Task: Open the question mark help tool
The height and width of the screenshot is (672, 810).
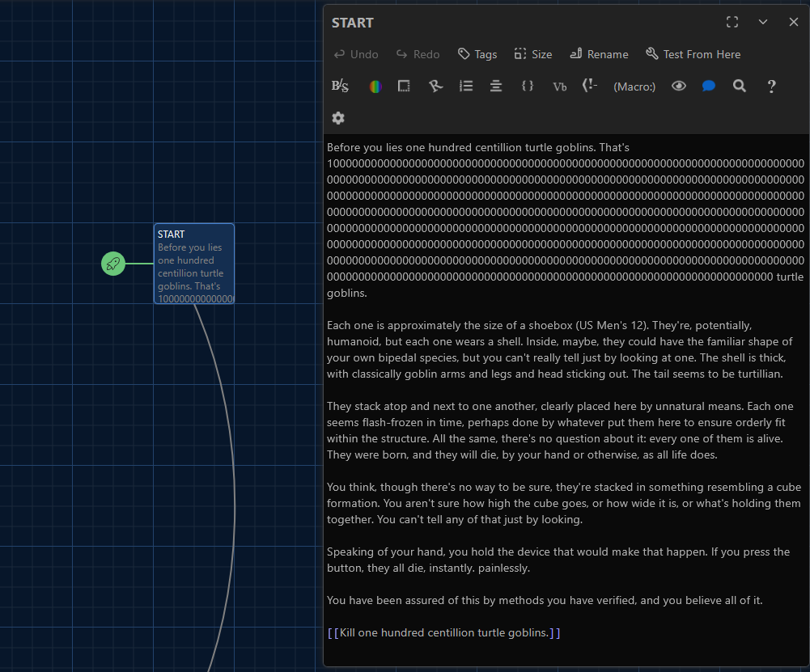Action: [771, 87]
